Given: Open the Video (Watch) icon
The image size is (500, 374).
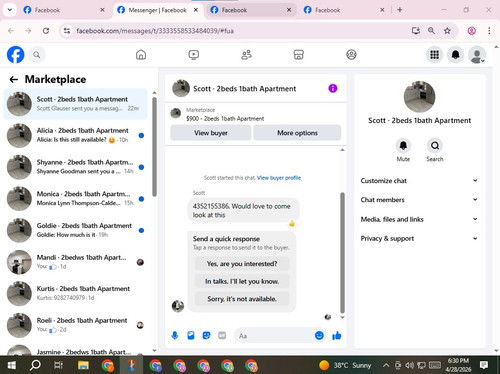Looking at the screenshot, I should coord(194,55).
